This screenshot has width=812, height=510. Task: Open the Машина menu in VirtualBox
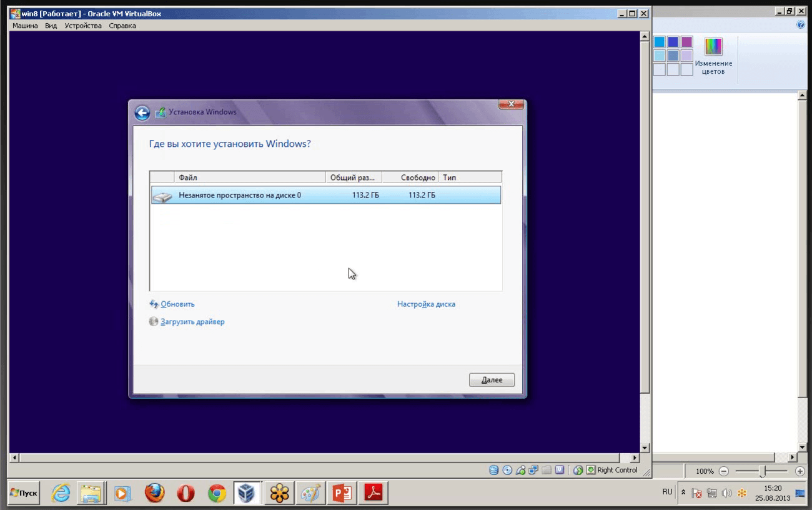(25, 26)
